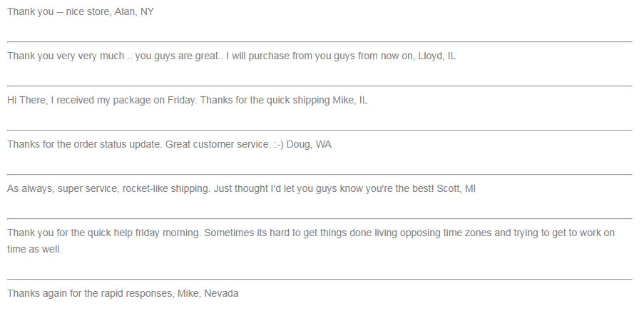Image resolution: width=644 pixels, height=311 pixels.
Task: Click the Mike, Nevada rapid responses testimonial
Action: click(123, 294)
